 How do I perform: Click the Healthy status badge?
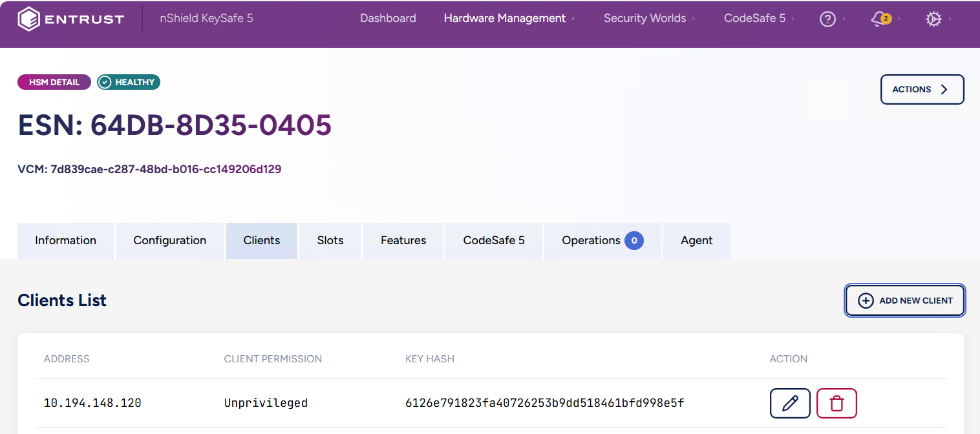[129, 82]
